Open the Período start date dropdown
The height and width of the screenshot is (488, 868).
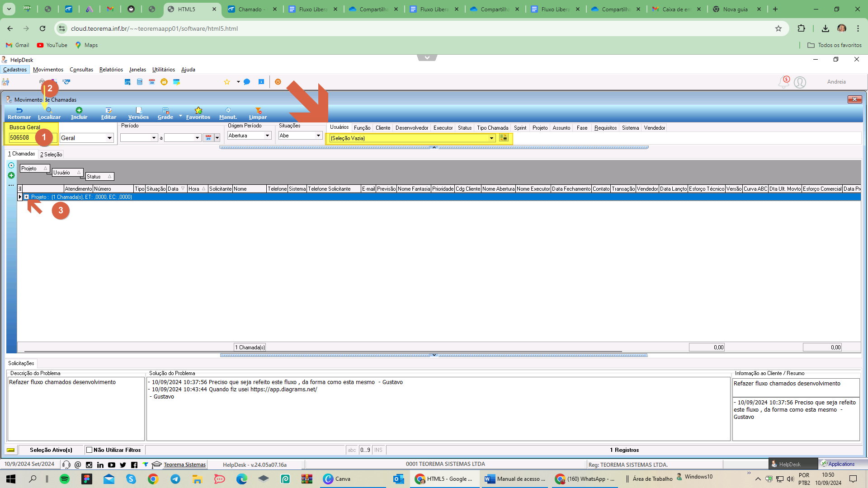pos(154,138)
